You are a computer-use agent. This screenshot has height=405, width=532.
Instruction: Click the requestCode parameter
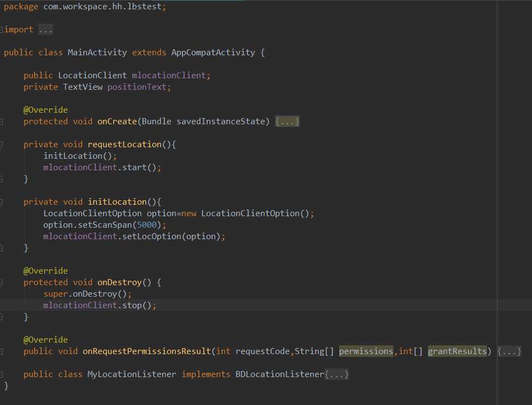[262, 351]
